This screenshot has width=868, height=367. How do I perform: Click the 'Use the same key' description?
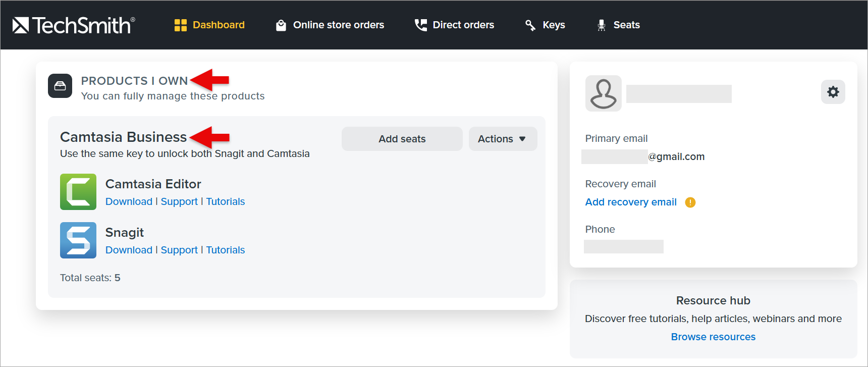(185, 153)
